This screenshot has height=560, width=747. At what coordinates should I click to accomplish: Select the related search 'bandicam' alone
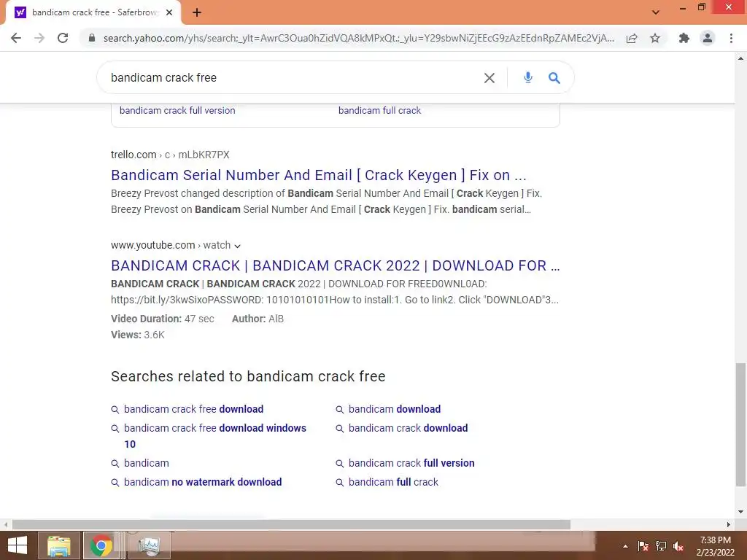(x=146, y=463)
